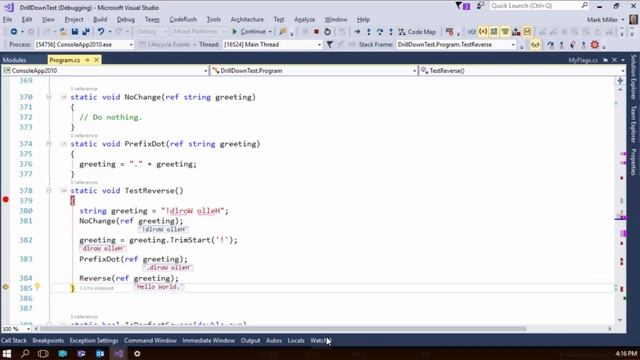Open the Locals window tab
This screenshot has width=640, height=360.
click(x=296, y=340)
